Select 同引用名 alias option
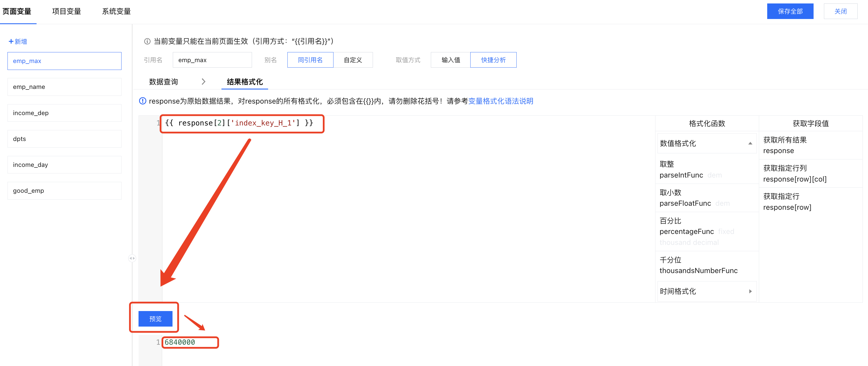 click(x=310, y=60)
